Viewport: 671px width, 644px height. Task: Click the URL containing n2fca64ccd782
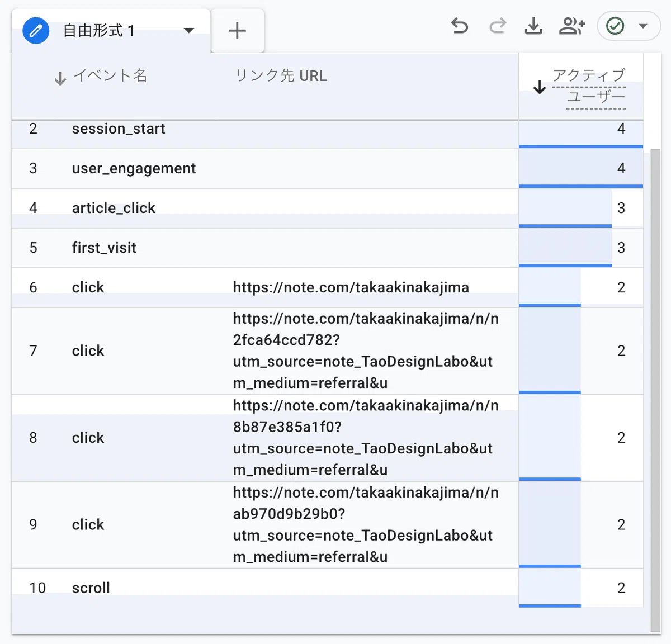[x=366, y=351]
